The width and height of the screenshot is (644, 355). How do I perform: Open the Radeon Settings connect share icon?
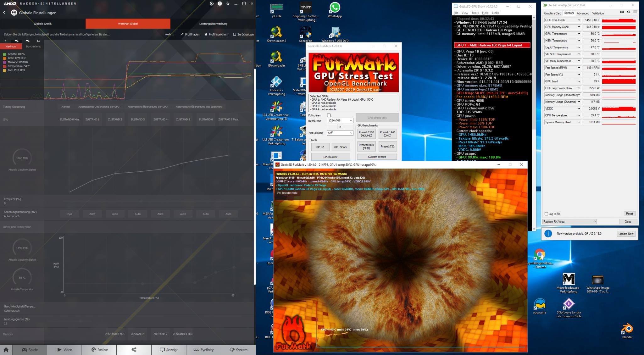[134, 350]
